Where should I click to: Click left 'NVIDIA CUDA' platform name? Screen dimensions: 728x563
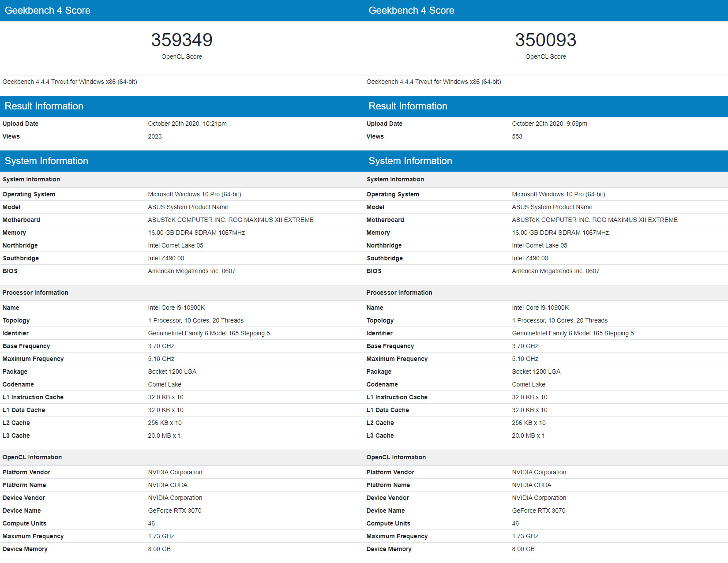point(168,485)
